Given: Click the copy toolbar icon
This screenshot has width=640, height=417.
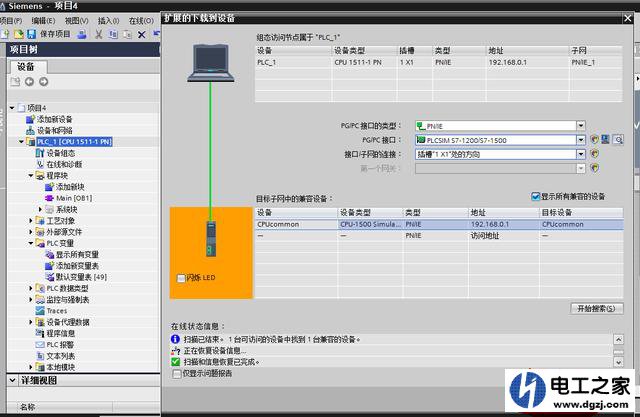Looking at the screenshot, I should coord(113,34).
